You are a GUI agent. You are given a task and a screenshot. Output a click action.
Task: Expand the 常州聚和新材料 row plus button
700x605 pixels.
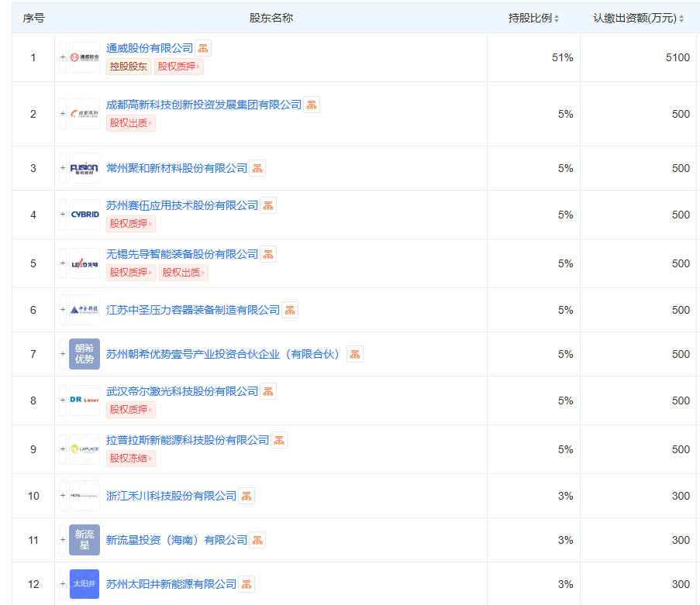coord(63,168)
